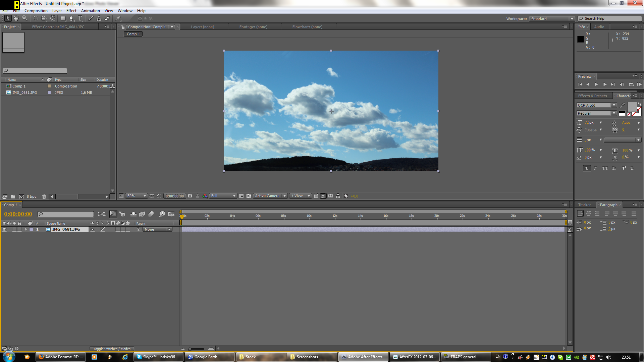Open the OCR A Std font dropdown
644x362 pixels.
(597, 105)
